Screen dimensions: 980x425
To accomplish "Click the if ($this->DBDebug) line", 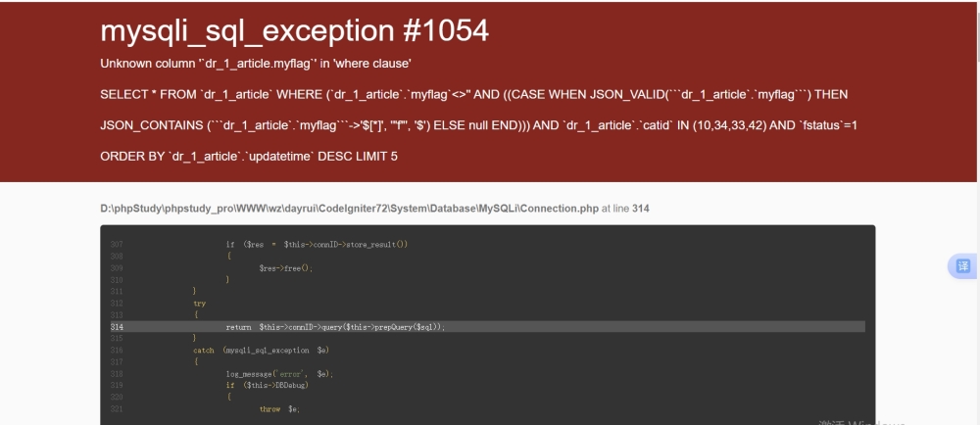I will pyautogui.click(x=267, y=386).
